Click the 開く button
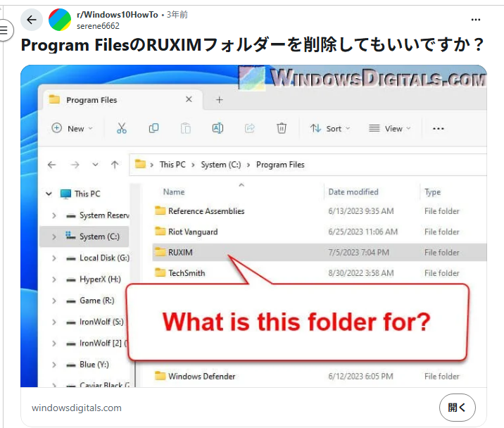 point(457,408)
